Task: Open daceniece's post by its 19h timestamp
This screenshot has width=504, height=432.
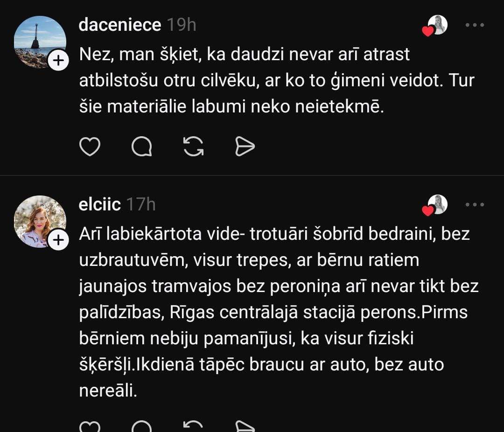Action: tap(182, 25)
